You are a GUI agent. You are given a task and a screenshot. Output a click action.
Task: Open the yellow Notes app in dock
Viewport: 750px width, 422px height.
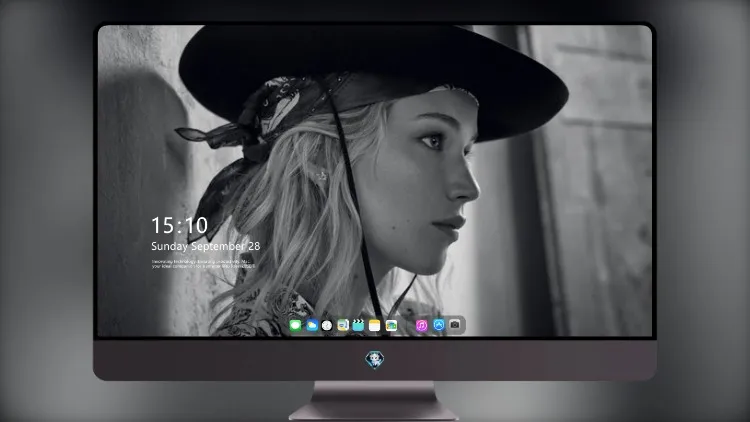click(x=375, y=325)
